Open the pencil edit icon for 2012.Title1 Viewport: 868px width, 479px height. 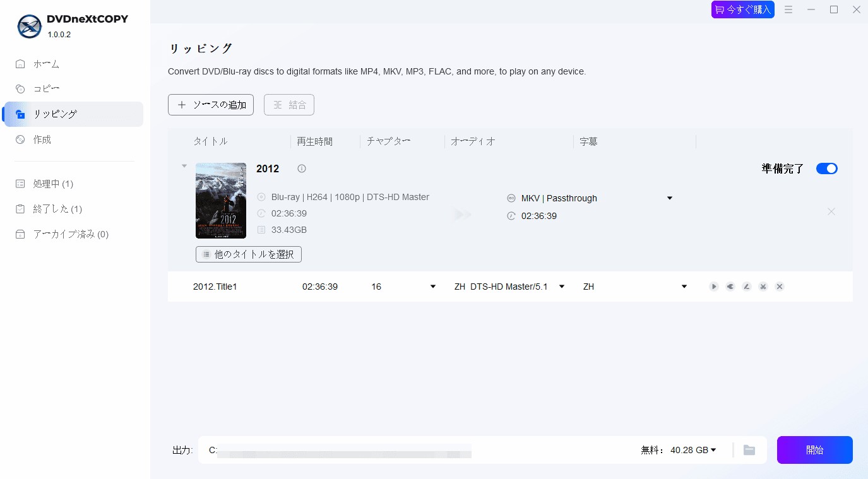(747, 287)
